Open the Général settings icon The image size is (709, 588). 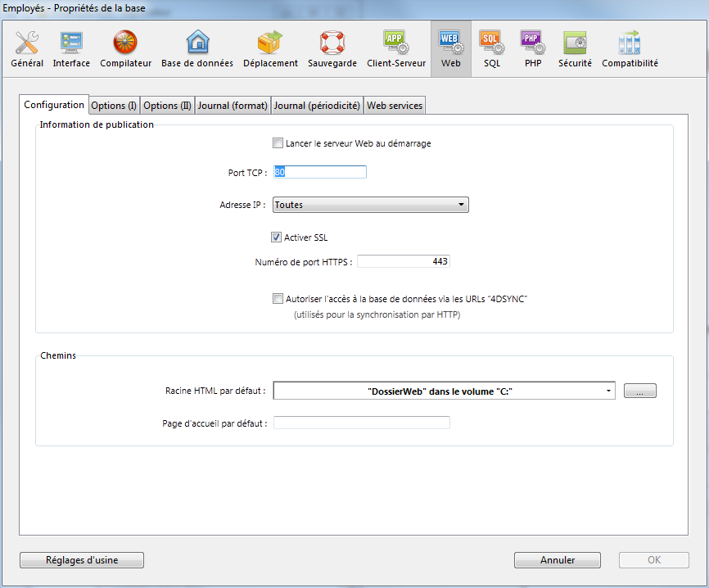pyautogui.click(x=27, y=49)
